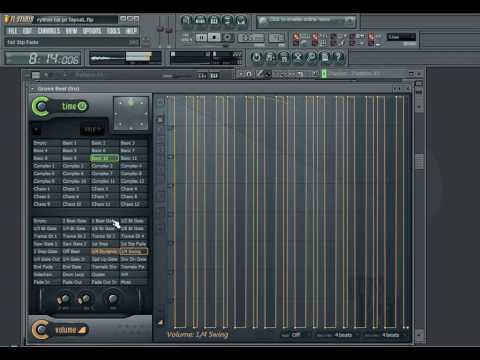The height and width of the screenshot is (360, 480).
Task: Click the stop transport button
Action: pos(214,37)
